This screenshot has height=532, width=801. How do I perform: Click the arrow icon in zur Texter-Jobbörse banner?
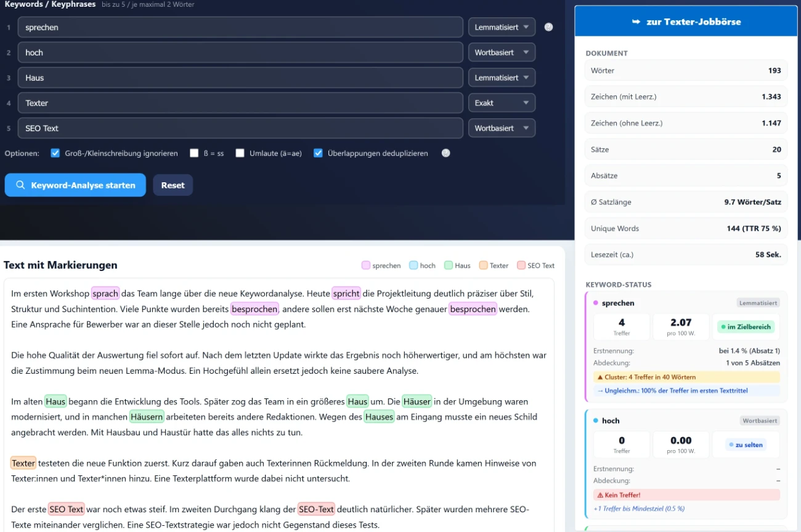tap(635, 20)
